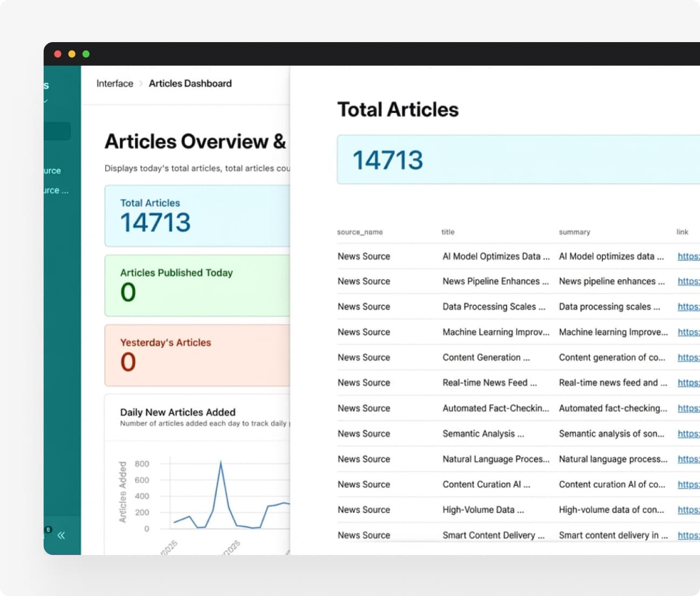
Task: Click the green zoom button in the title bar
Action: [x=86, y=54]
